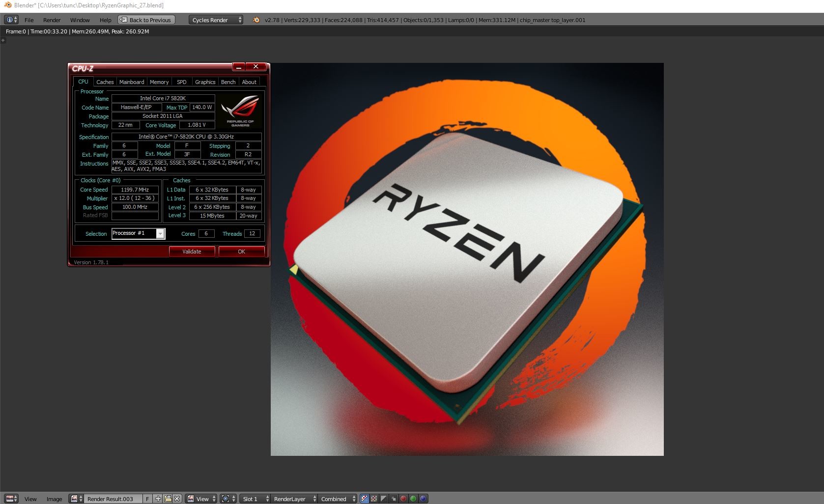The image size is (824, 504).
Task: Toggle Color and Alpha channel display
Action: pos(365,499)
